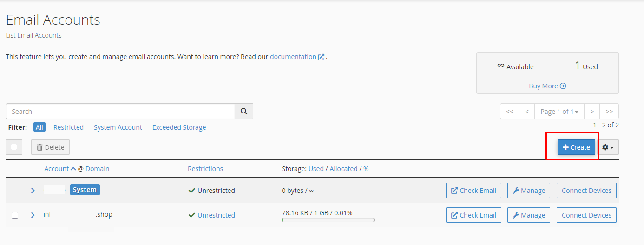Check the .shop account row checkbox
644x245 pixels.
click(x=15, y=215)
